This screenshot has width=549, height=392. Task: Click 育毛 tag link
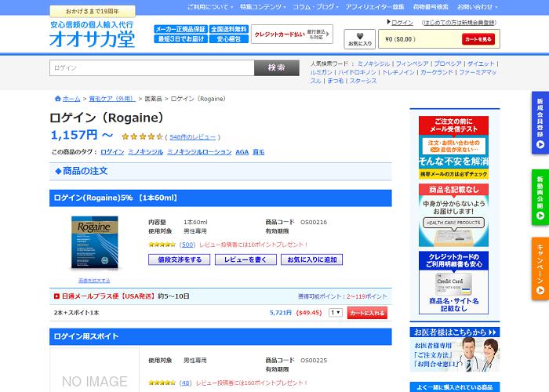click(x=258, y=152)
